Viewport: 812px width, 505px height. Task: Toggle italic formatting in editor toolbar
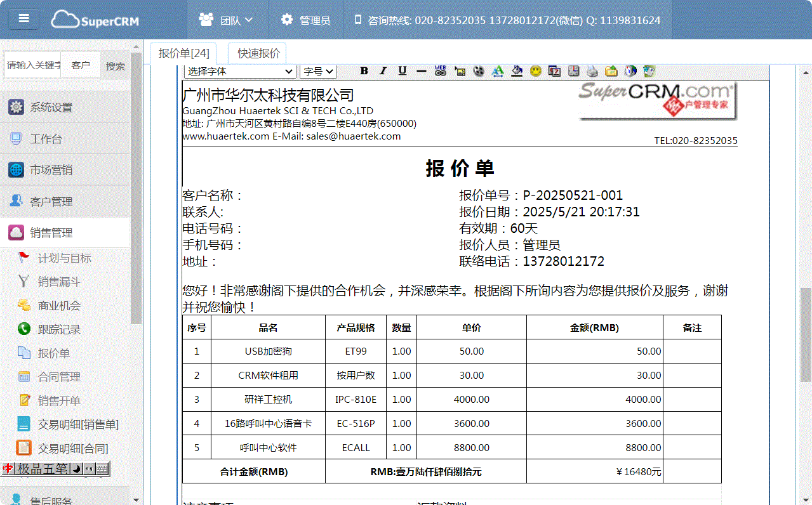(383, 71)
